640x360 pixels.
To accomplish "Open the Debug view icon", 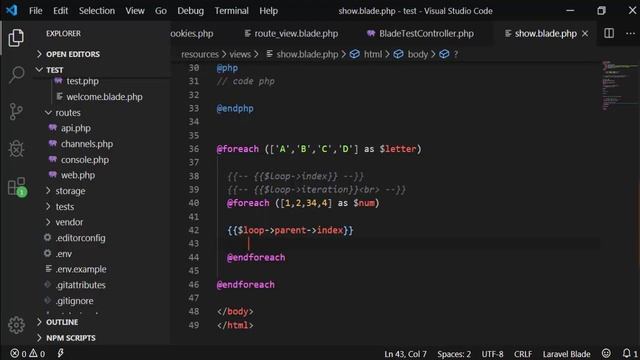I will (x=16, y=148).
